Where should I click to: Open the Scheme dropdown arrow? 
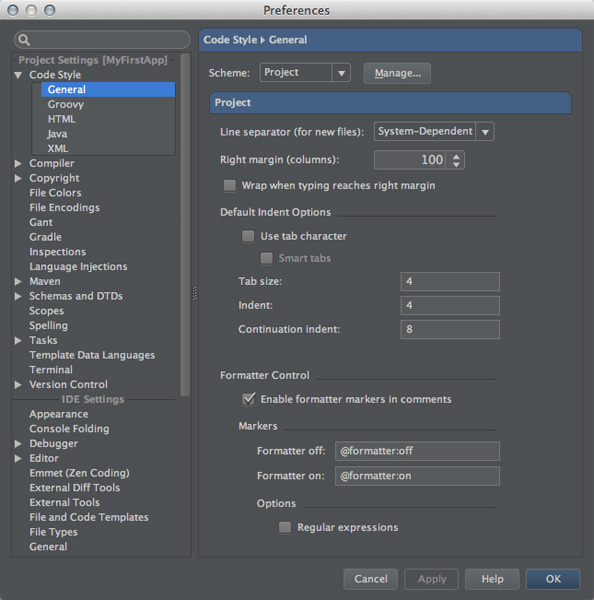tap(341, 73)
